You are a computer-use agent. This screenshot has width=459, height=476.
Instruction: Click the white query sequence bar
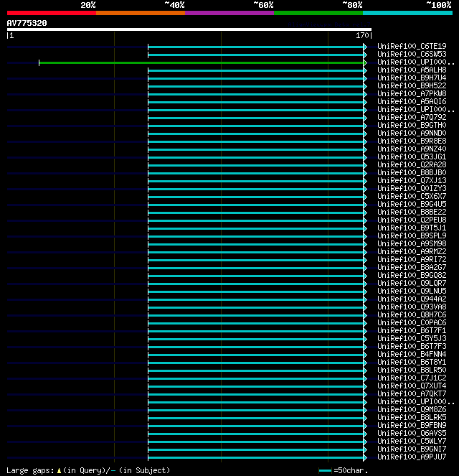pyautogui.click(x=189, y=29)
